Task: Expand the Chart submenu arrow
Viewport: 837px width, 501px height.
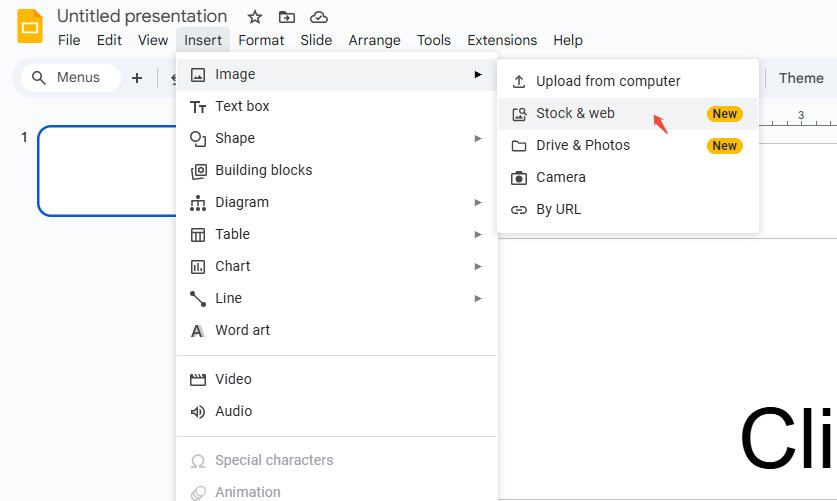Action: pyautogui.click(x=478, y=266)
